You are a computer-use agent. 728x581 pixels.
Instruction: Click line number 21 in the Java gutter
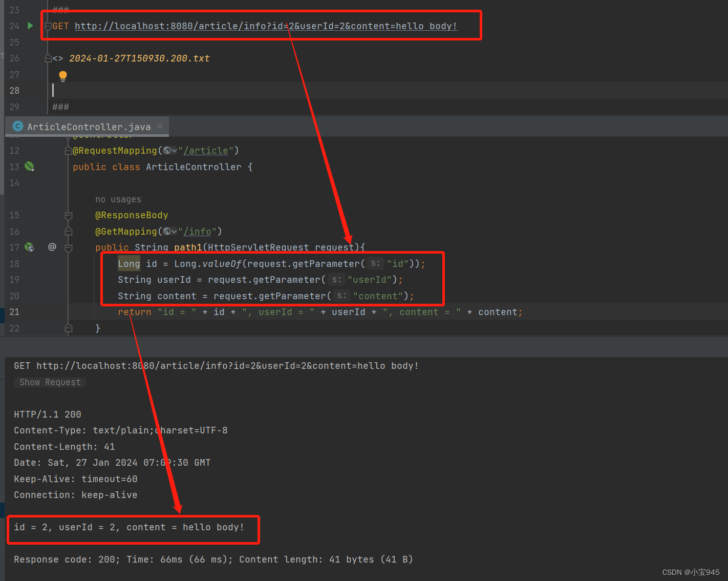(x=14, y=312)
